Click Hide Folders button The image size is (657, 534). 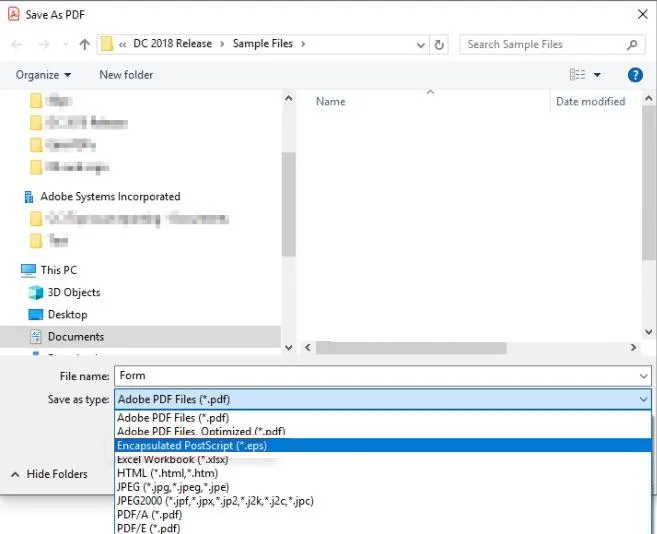(x=49, y=474)
